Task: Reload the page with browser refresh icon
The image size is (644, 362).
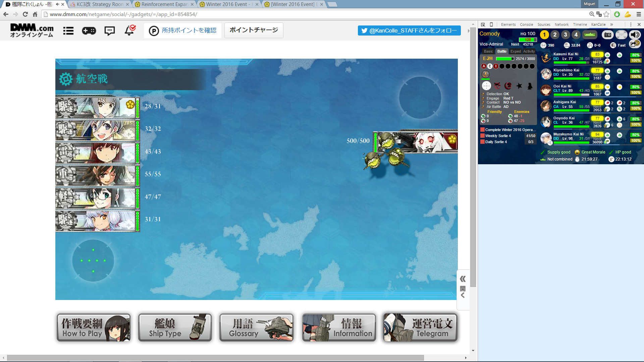Action: [x=25, y=14]
